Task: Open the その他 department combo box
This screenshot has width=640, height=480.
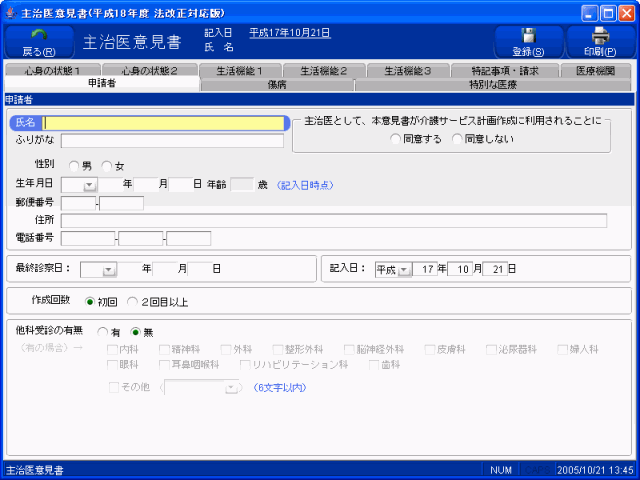Action: tap(231, 388)
